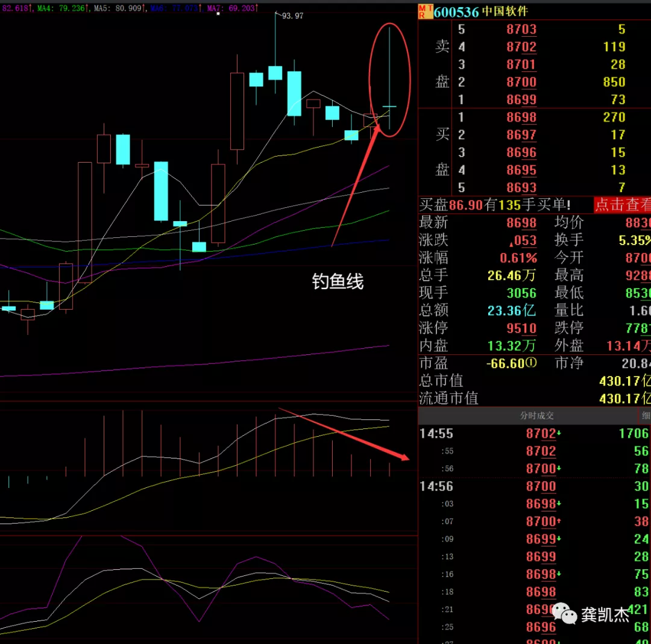
Task: Select sell level 4 price 8702
Action: (x=521, y=47)
